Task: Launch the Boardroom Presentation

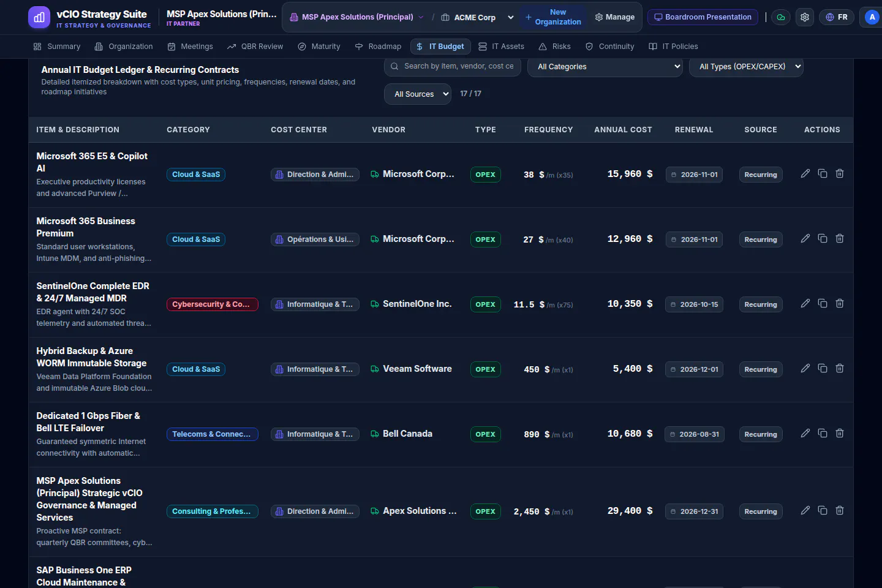Action: click(703, 17)
